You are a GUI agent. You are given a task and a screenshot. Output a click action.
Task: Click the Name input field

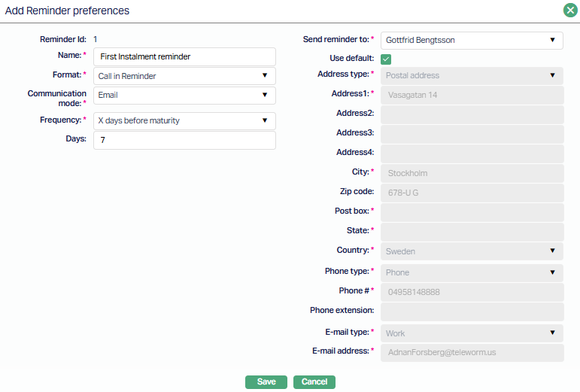click(x=184, y=56)
